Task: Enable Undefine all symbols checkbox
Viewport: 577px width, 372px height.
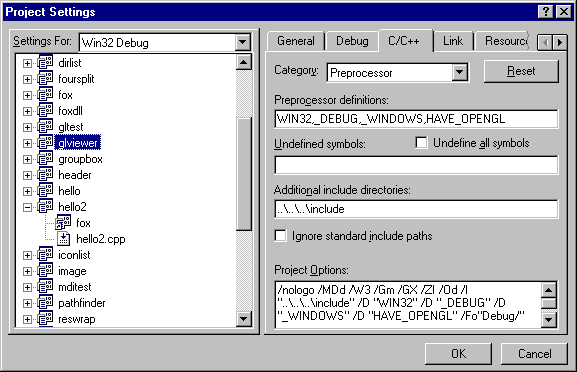Action: coord(421,143)
